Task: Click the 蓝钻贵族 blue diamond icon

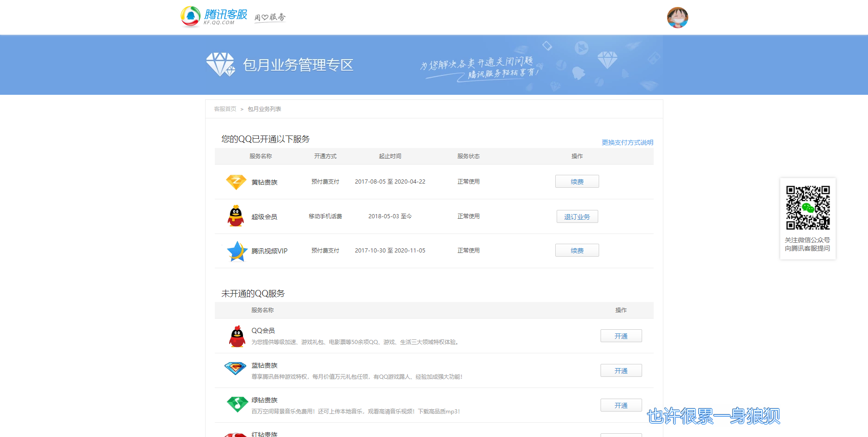Action: click(x=236, y=368)
